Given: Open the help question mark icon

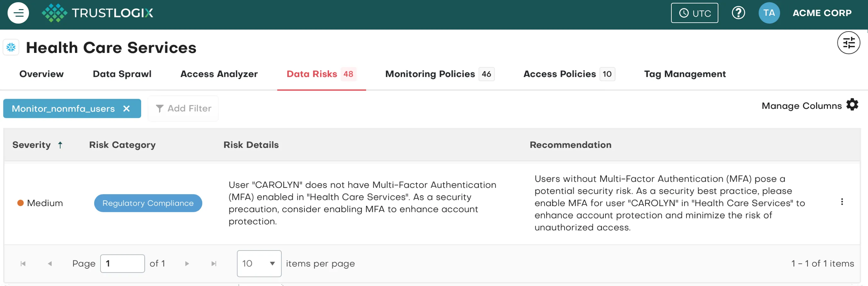Looking at the screenshot, I should [x=738, y=13].
